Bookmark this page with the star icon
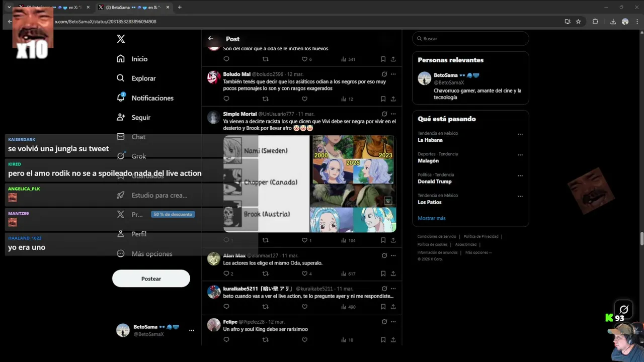The image size is (644, 362). [x=579, y=22]
